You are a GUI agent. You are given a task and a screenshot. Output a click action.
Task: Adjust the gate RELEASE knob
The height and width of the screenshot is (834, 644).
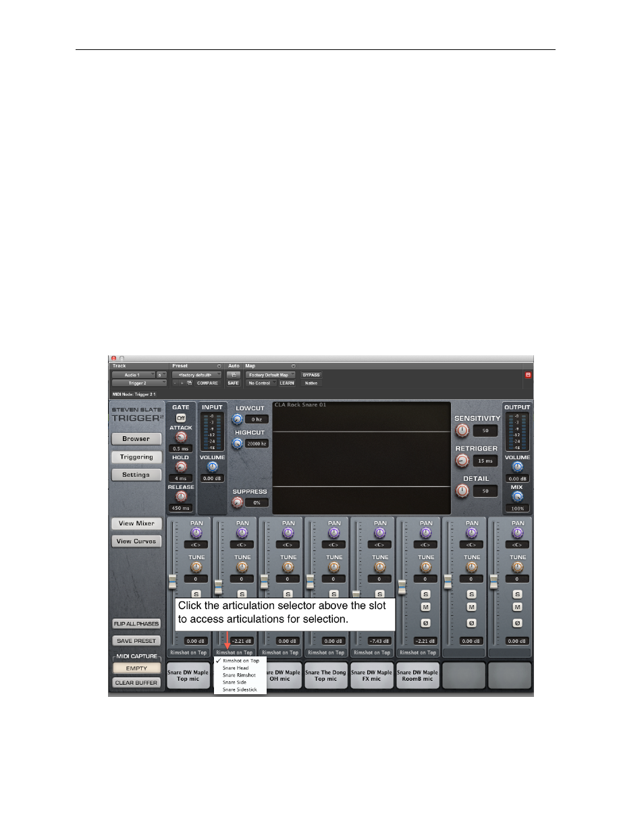(181, 496)
